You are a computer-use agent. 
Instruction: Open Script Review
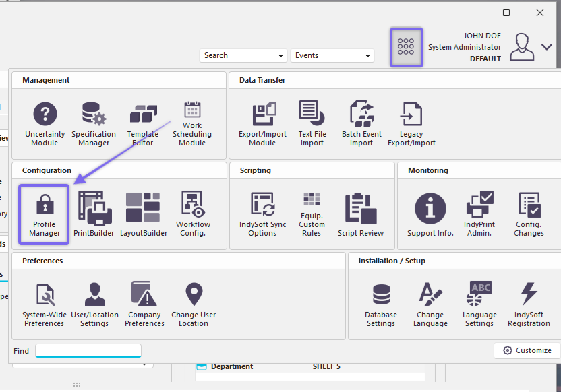click(x=361, y=214)
